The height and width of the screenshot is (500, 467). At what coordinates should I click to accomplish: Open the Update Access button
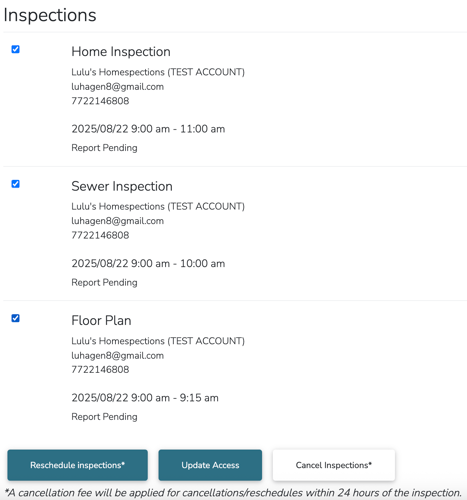(210, 465)
